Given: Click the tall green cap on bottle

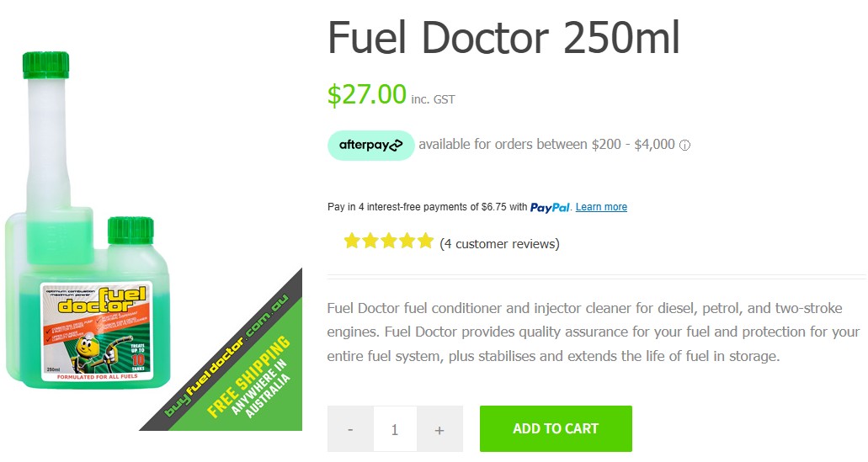Looking at the screenshot, I should coord(46,66).
